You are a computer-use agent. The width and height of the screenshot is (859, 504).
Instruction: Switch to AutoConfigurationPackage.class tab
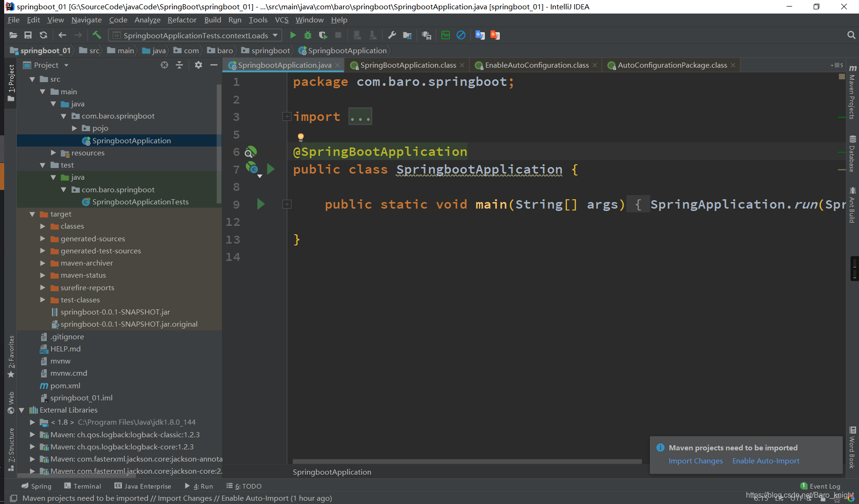click(672, 65)
